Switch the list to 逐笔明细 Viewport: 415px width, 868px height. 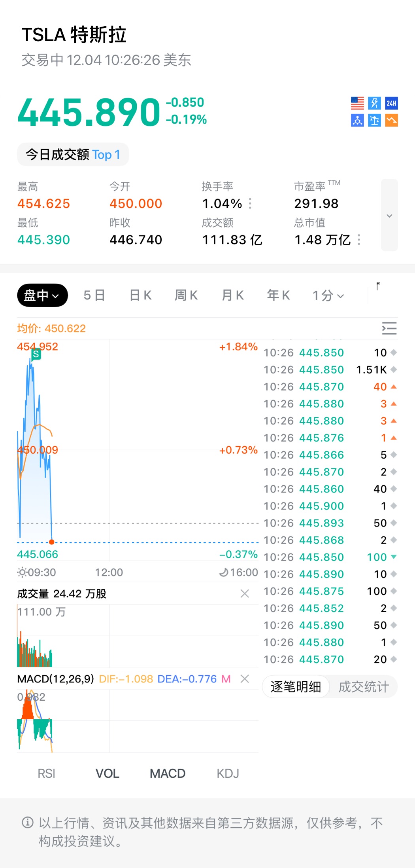tap(296, 687)
